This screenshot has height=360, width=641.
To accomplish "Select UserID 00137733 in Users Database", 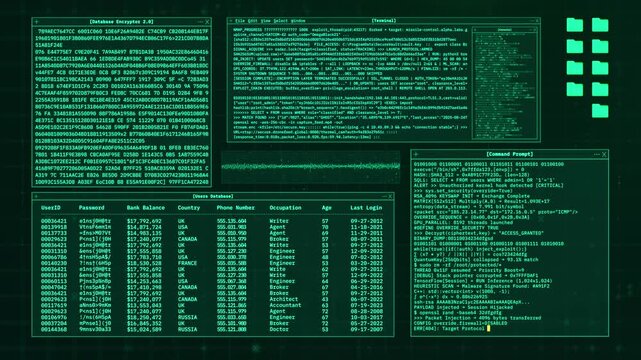I will click(x=54, y=233).
